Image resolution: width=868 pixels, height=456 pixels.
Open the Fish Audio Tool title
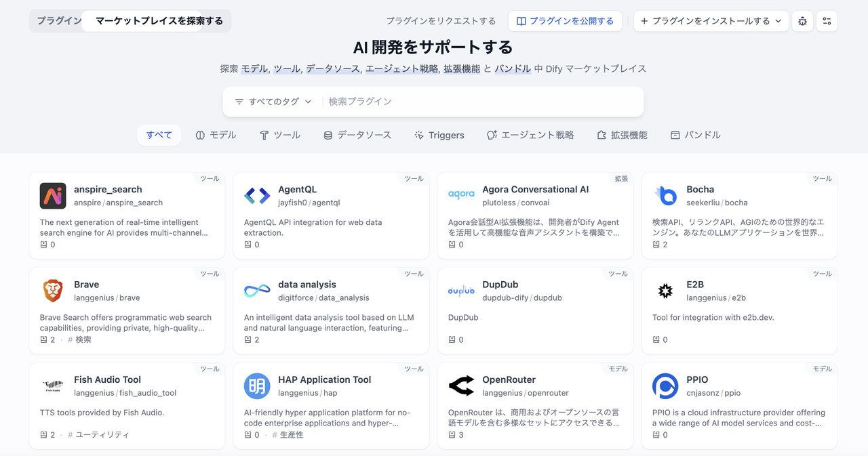coord(107,380)
